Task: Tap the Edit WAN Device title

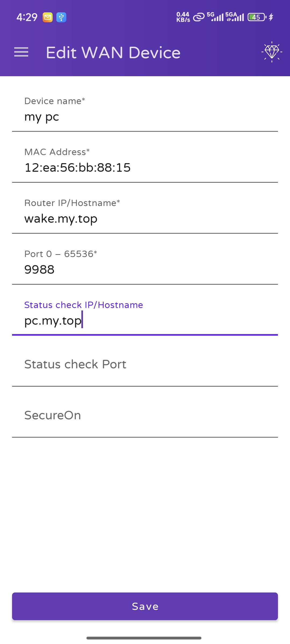Action: coord(113,52)
